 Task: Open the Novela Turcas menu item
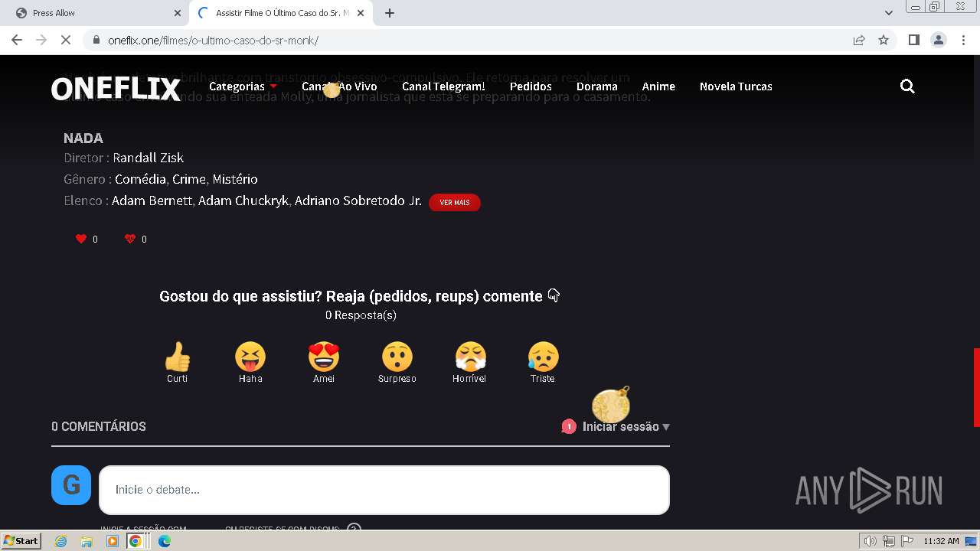coord(736,86)
